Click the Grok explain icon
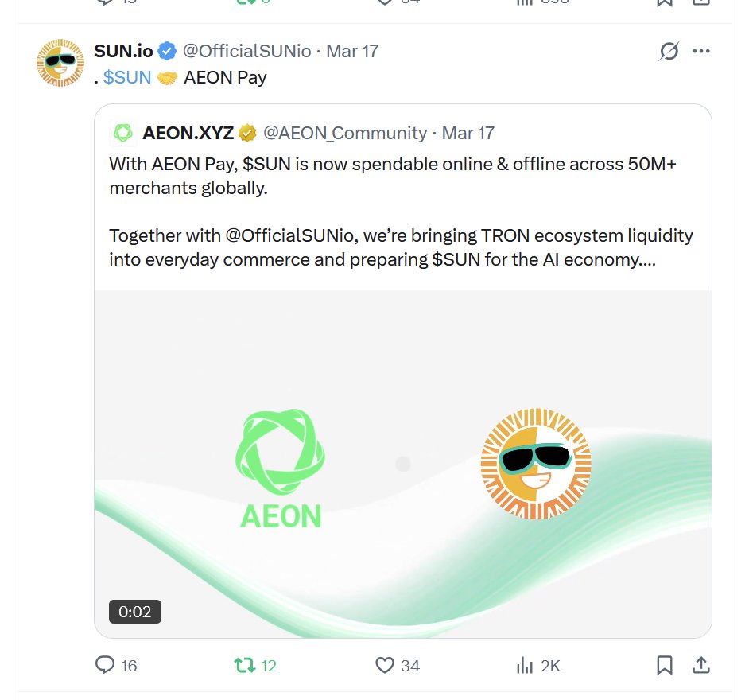The height and width of the screenshot is (700, 749). (x=669, y=52)
